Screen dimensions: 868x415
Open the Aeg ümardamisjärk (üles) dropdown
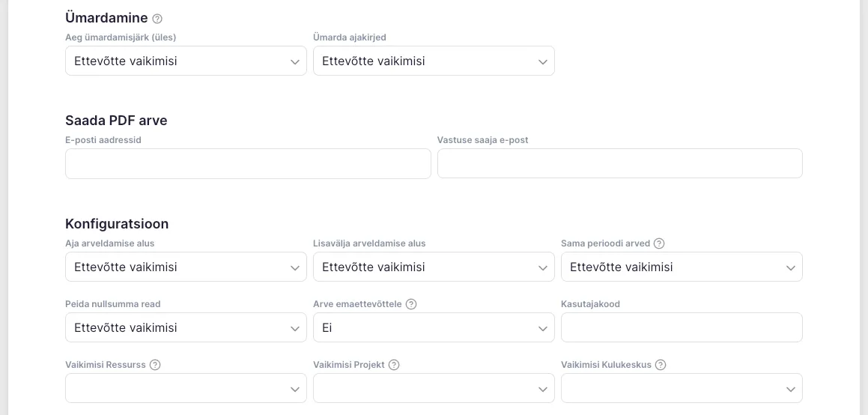point(186,61)
